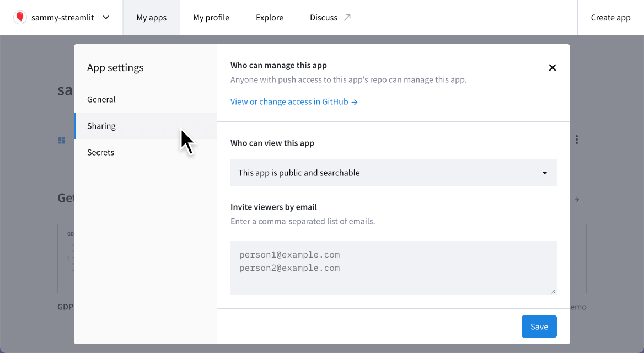Click the Create app button
The width and height of the screenshot is (644, 353).
[x=610, y=17]
